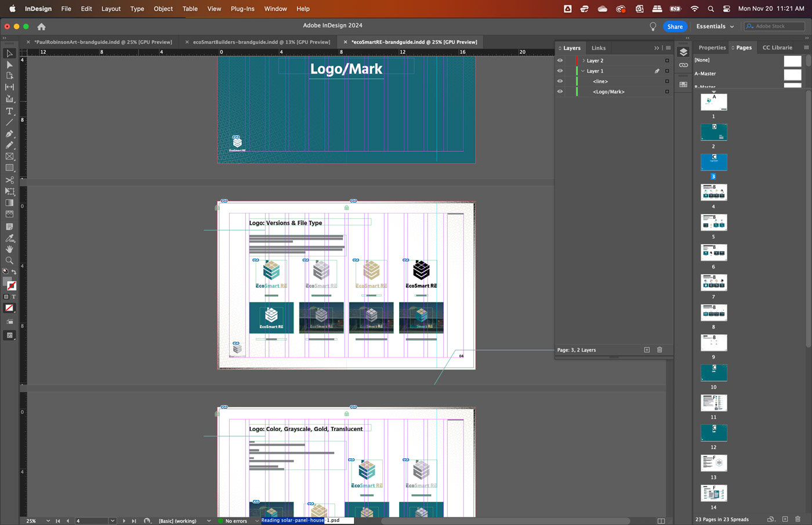Open the Layers panel dock icon
The width and height of the screenshot is (812, 525).
(683, 52)
